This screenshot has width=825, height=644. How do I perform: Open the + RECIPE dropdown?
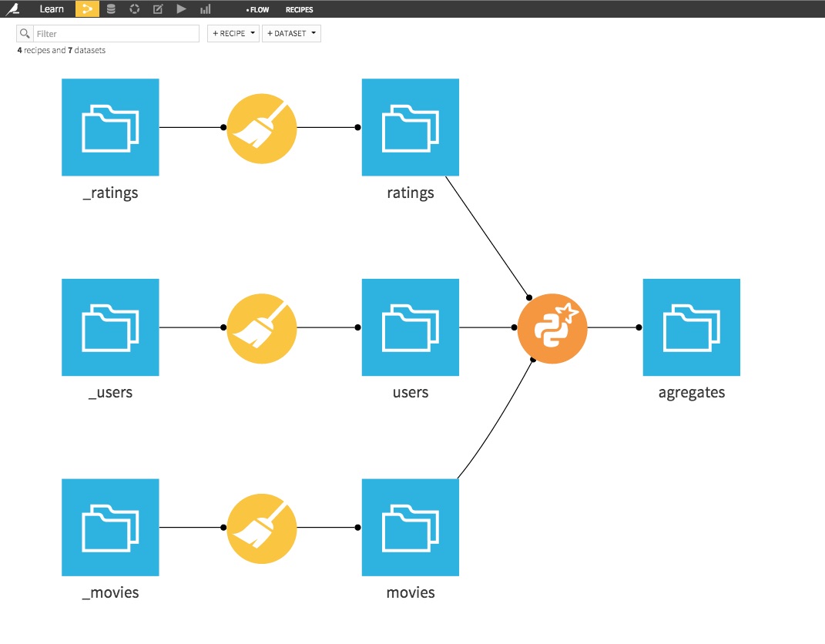coord(233,33)
